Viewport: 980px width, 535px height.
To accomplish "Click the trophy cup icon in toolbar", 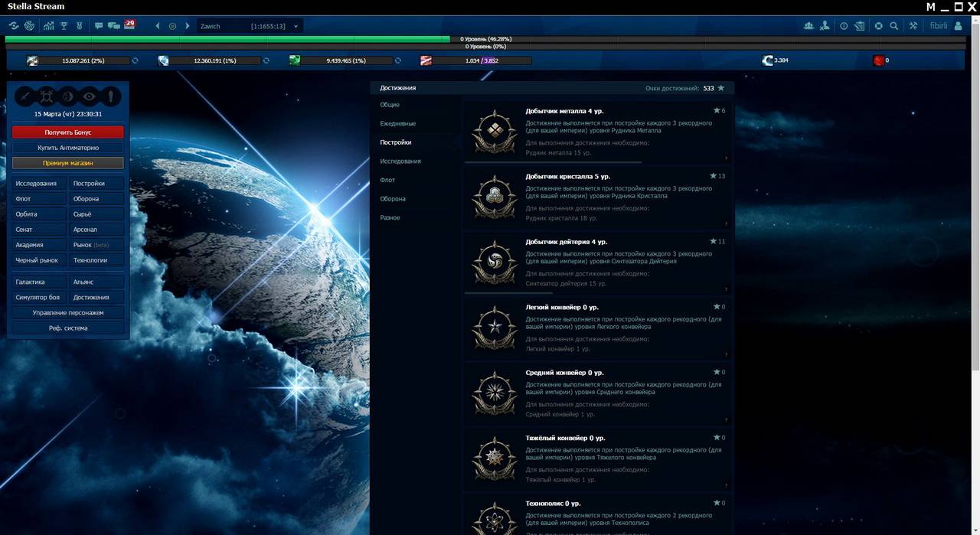I will tap(64, 26).
